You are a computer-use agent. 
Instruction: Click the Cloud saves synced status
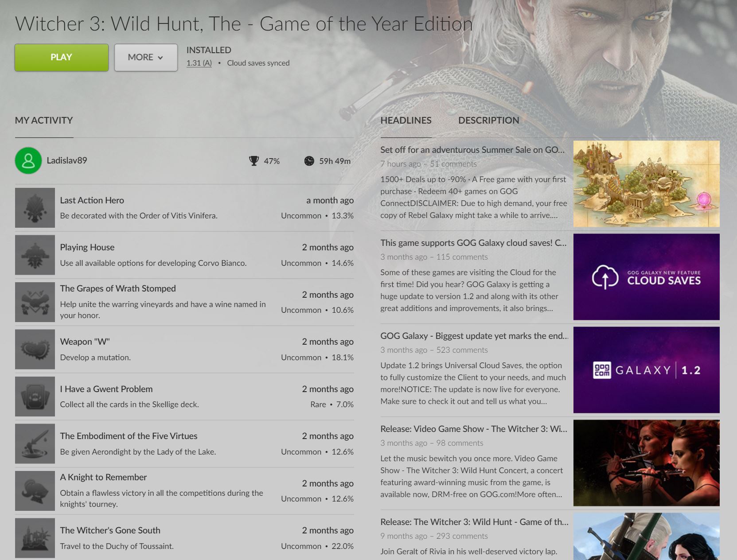click(x=258, y=63)
